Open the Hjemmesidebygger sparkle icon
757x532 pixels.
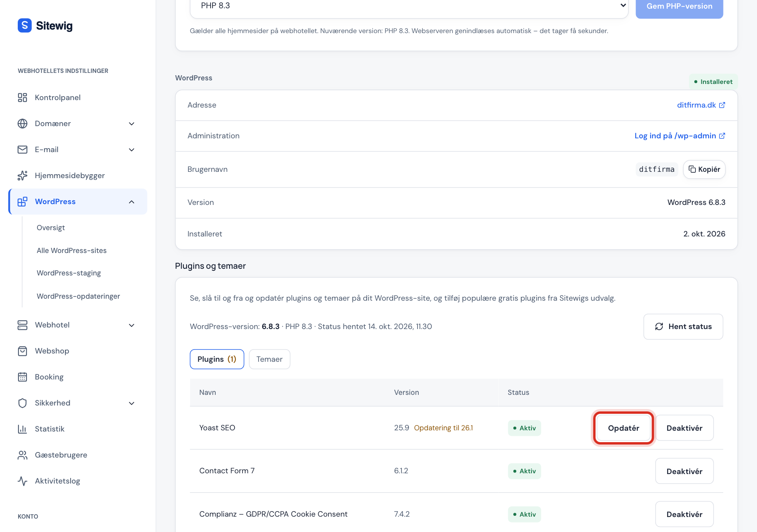[22, 175]
